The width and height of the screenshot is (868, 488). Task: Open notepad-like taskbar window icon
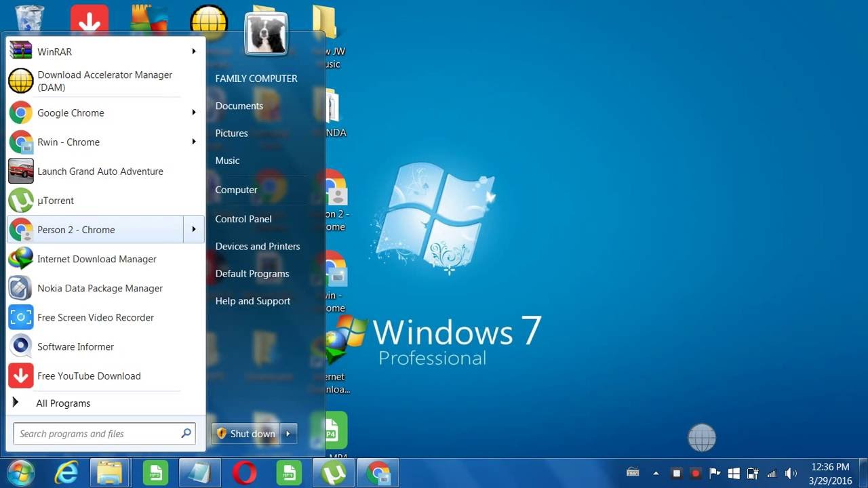[200, 472]
